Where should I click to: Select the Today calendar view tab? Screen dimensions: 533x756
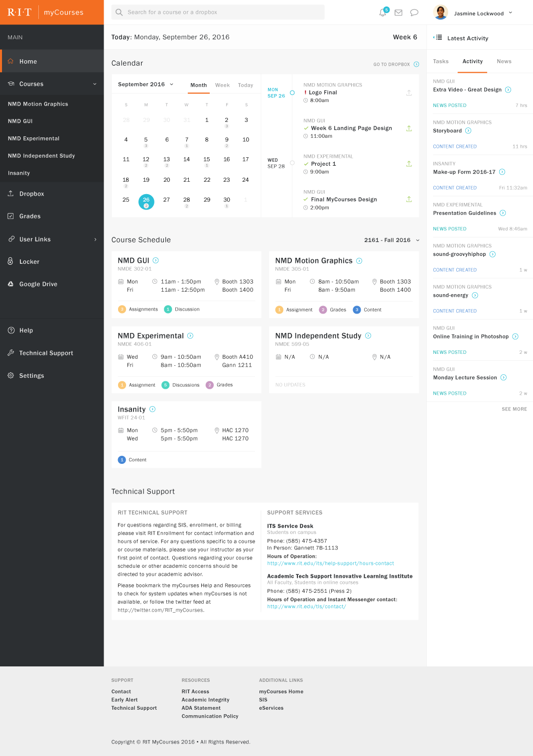[x=246, y=85]
